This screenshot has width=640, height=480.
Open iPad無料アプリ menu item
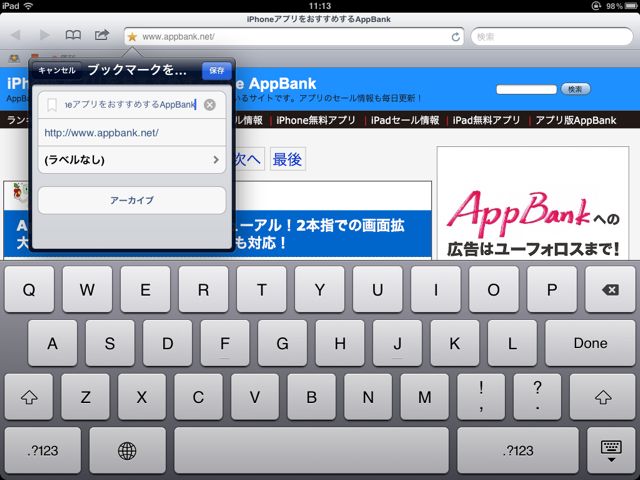pyautogui.click(x=486, y=120)
